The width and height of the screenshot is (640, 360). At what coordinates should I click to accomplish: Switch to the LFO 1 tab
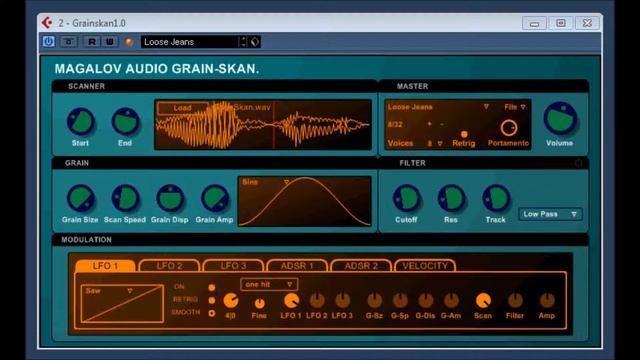(x=105, y=266)
